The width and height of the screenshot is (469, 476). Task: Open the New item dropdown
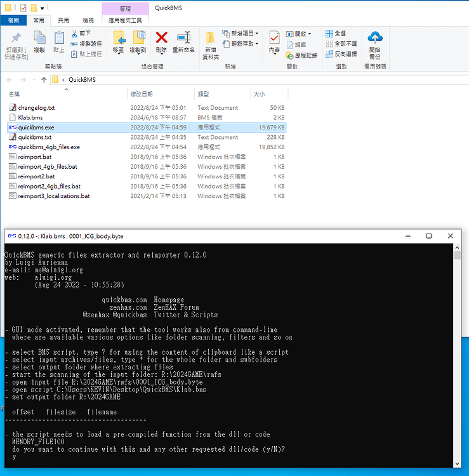[241, 34]
